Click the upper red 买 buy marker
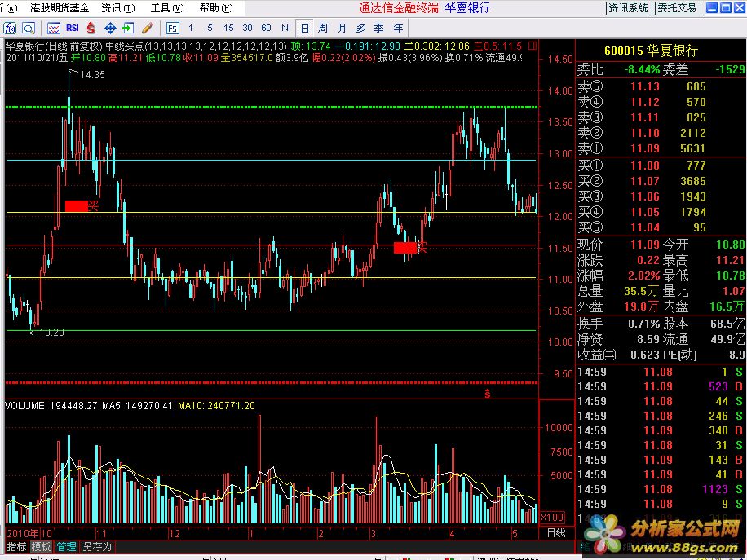 82,206
